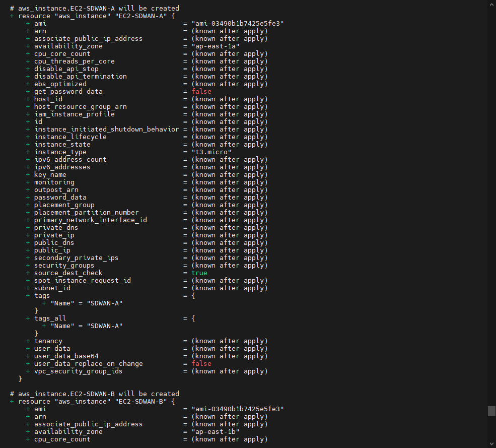Click the vpc_security_group_ids attribute name
This screenshot has height=448, width=496.
coord(78,371)
